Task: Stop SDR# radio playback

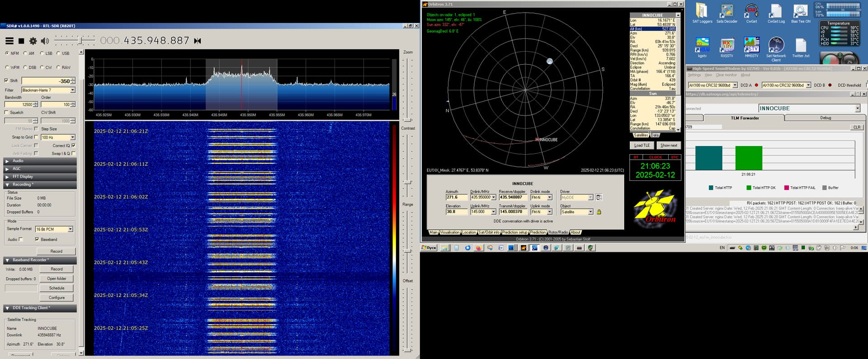Action: pos(21,41)
